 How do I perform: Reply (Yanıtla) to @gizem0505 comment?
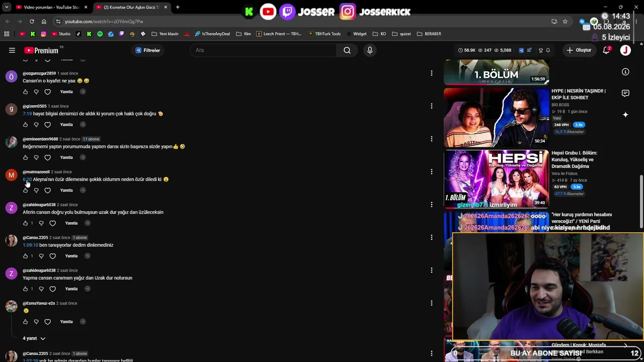[x=66, y=125]
